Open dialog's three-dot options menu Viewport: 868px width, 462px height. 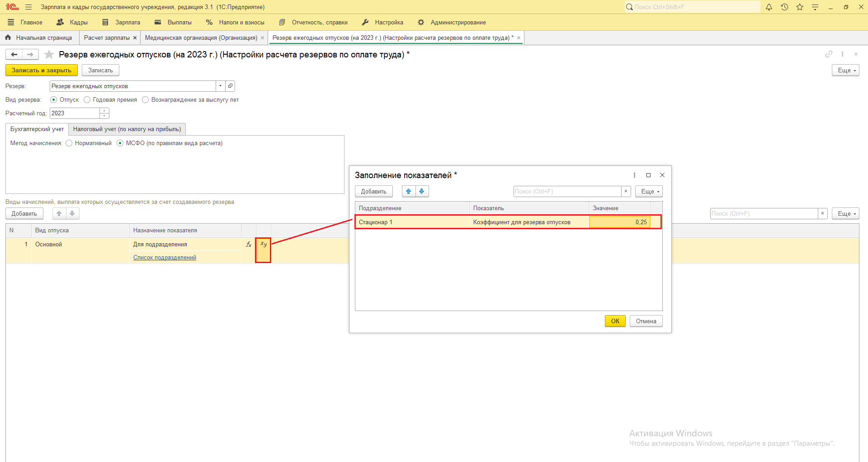(x=634, y=175)
